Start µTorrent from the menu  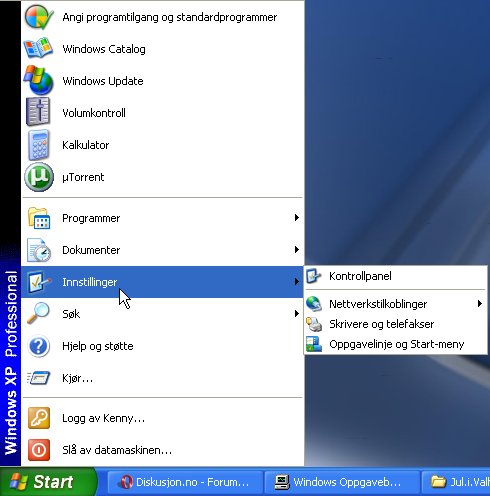[162, 177]
